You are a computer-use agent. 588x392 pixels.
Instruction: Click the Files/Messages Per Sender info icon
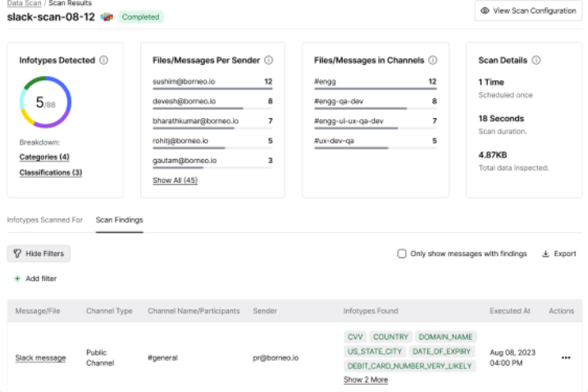tap(268, 60)
